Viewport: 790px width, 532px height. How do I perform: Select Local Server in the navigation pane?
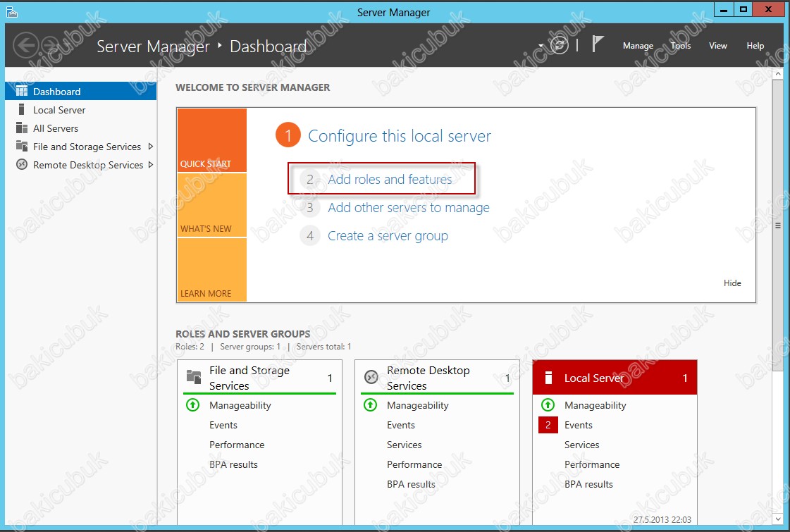pyautogui.click(x=80, y=110)
